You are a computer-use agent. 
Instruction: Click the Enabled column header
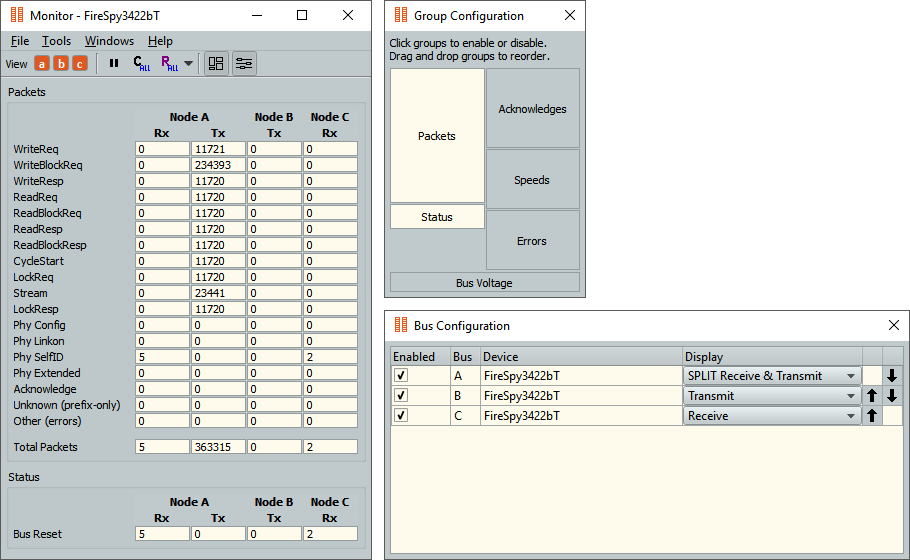tap(421, 356)
